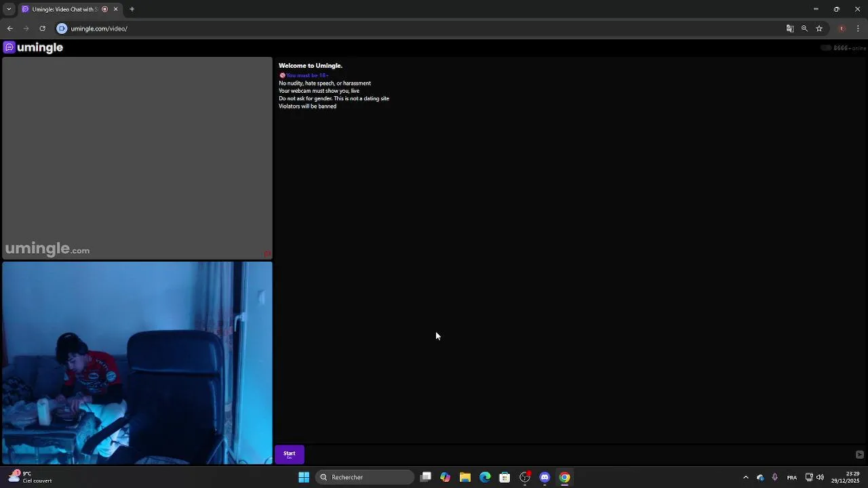Image resolution: width=868 pixels, height=488 pixels.
Task: Open the Umingle logo home link
Action: click(33, 47)
